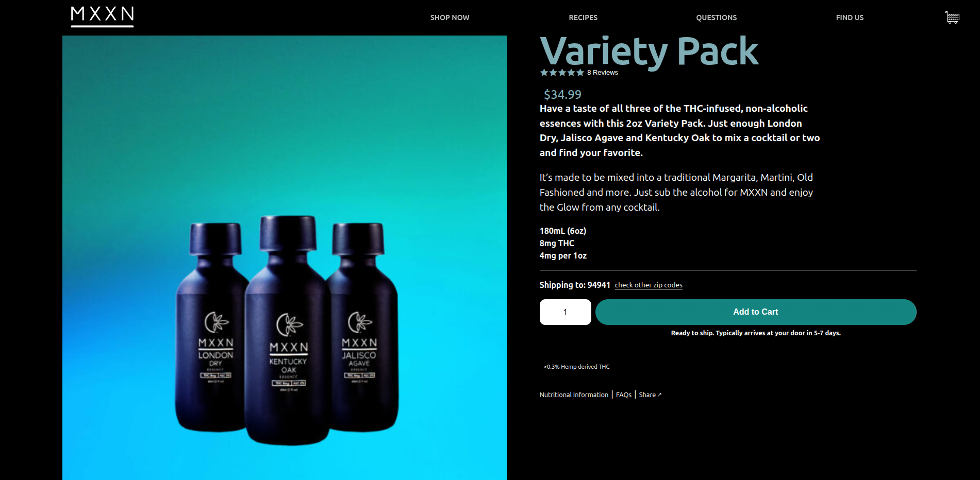Click the Variety Pack product image

click(x=285, y=258)
